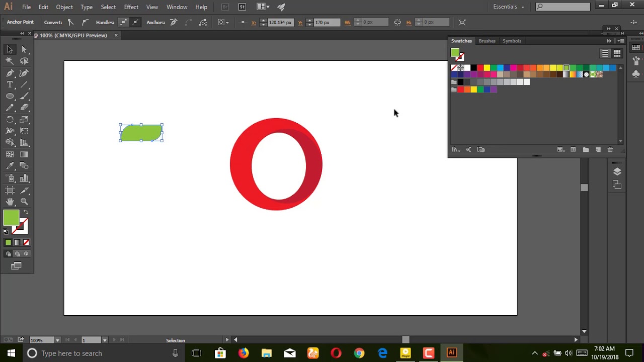Open the Swatches panel flyout menu

point(621,41)
